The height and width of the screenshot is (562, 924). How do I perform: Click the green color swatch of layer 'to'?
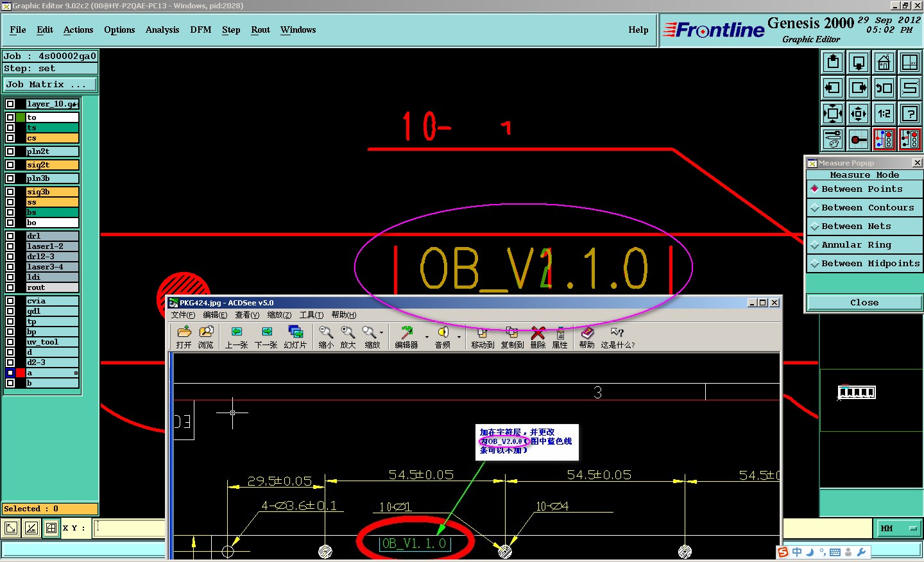21,117
